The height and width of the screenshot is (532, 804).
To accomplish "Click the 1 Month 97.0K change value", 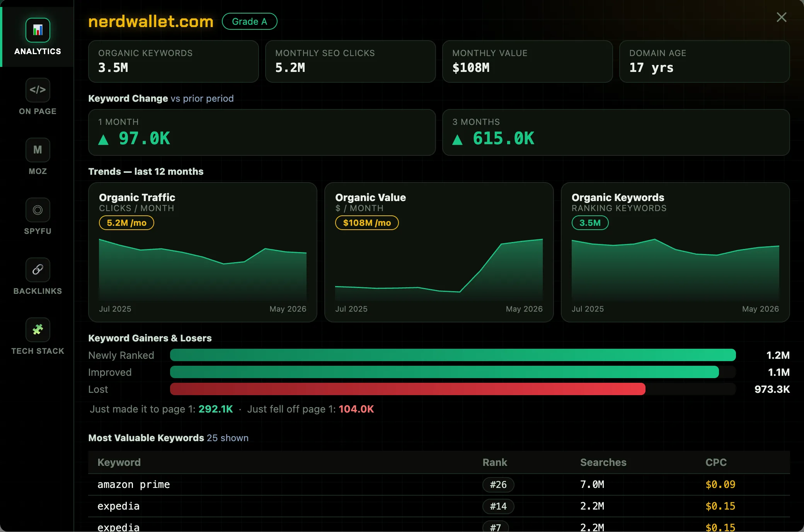I will tap(144, 138).
